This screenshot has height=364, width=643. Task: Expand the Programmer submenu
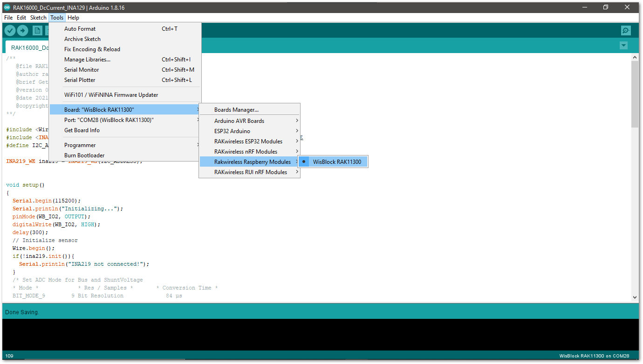(125, 145)
